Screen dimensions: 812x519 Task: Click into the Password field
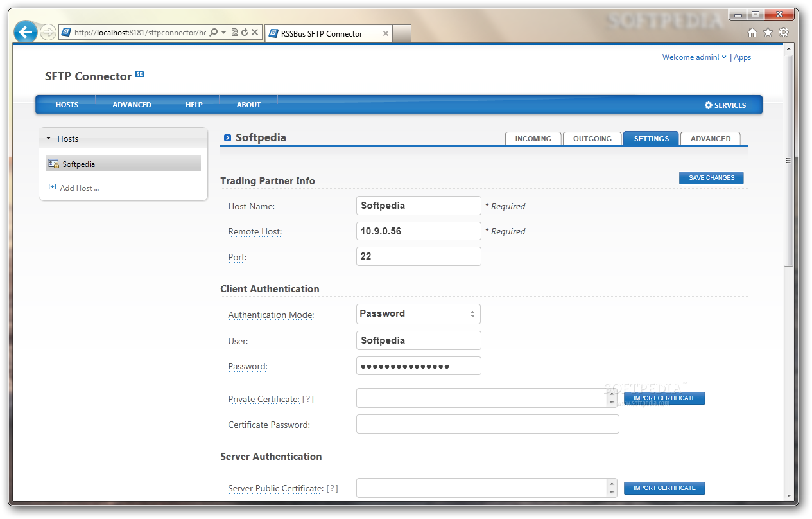(x=419, y=366)
